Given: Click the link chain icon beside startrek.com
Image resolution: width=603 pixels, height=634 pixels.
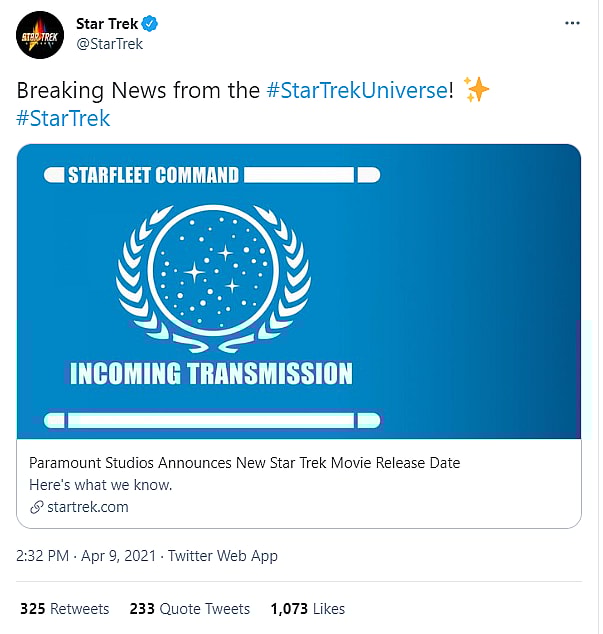Looking at the screenshot, I should [x=37, y=507].
